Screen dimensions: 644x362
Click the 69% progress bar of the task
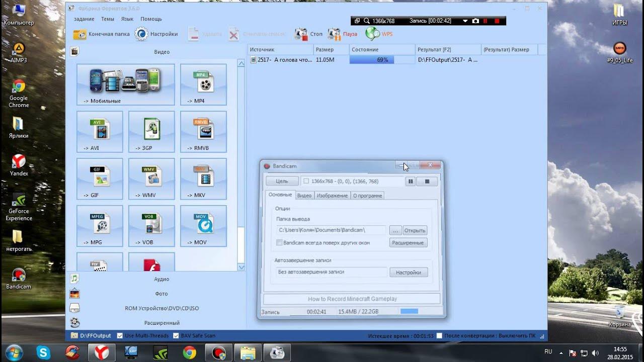point(382,59)
